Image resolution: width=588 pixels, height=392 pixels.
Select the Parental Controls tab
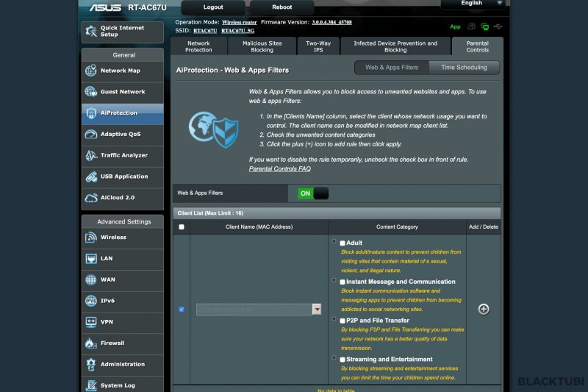(477, 46)
